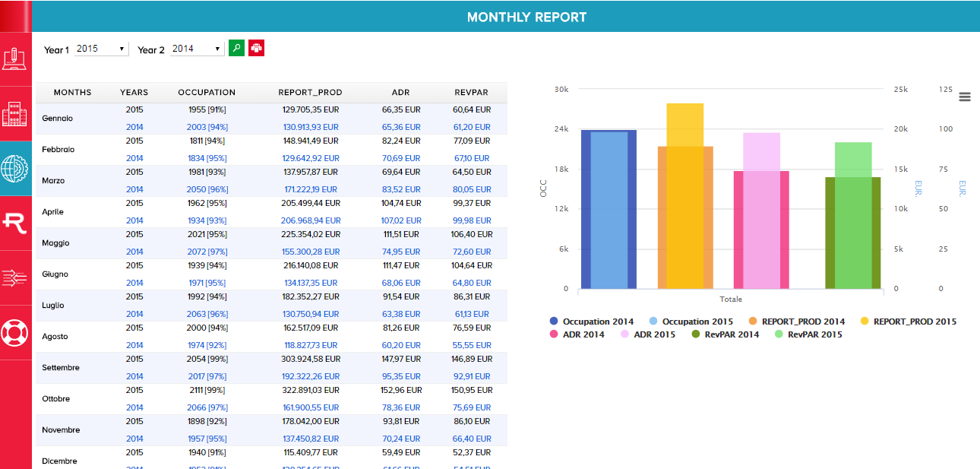
Task: Click the Ottobre month row label
Action: pyautogui.click(x=56, y=399)
